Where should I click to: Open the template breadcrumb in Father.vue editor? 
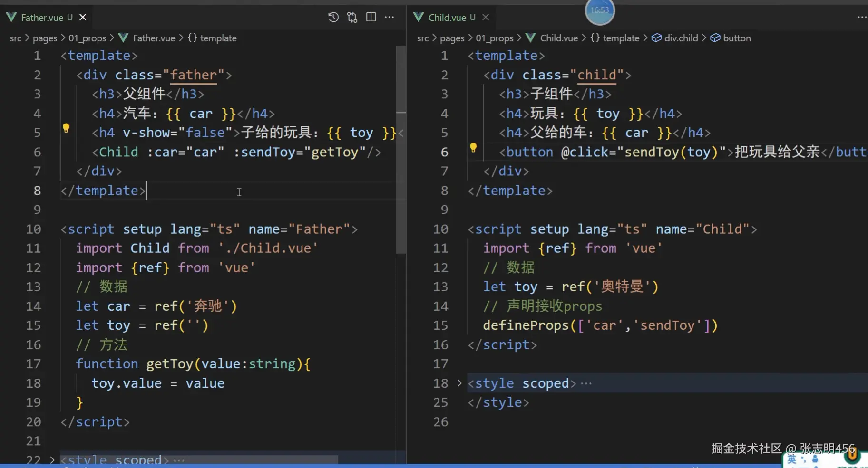point(212,38)
